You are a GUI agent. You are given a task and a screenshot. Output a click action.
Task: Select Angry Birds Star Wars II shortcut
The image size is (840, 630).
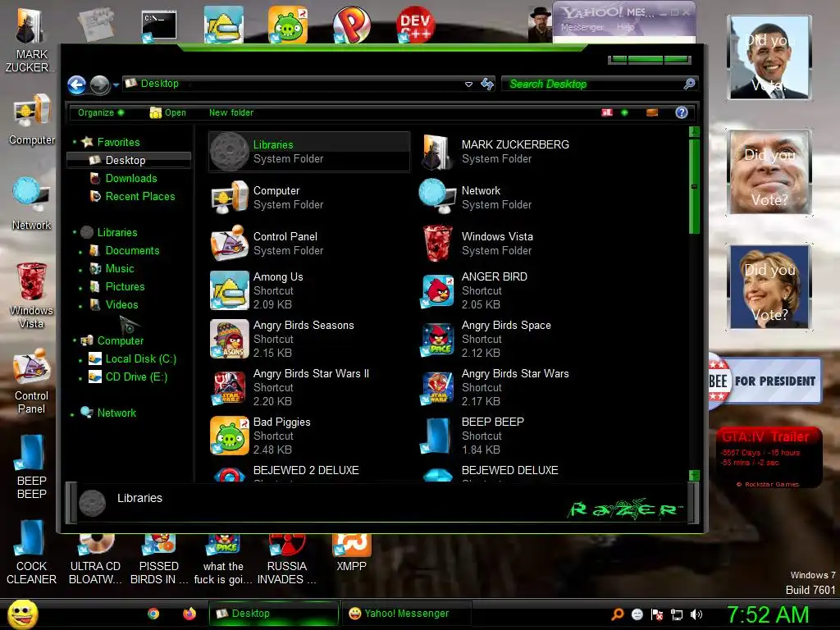(x=309, y=387)
